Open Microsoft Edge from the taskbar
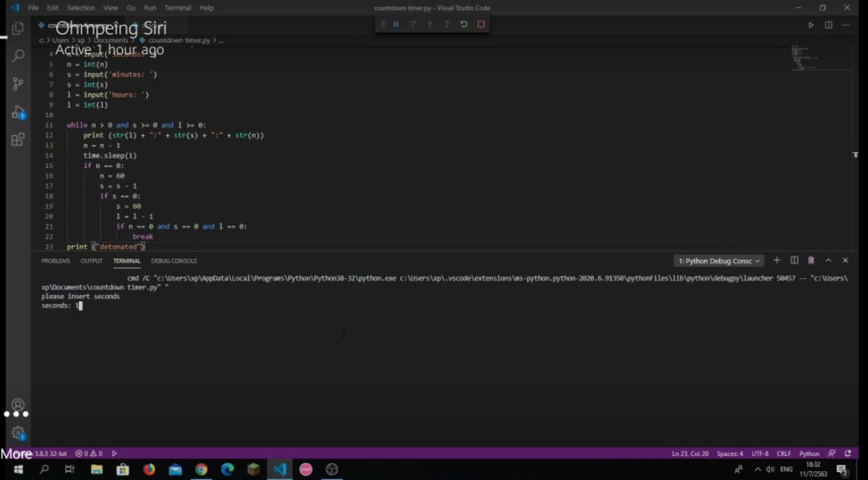868x480 pixels. [227, 470]
